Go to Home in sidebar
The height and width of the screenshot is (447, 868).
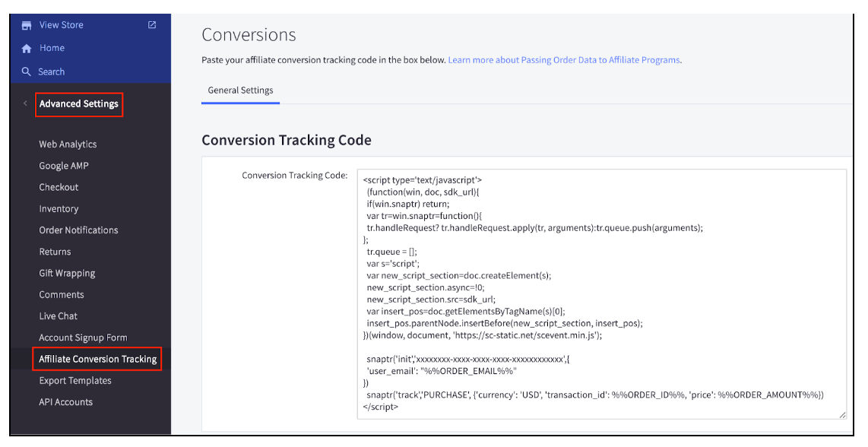[x=52, y=48]
